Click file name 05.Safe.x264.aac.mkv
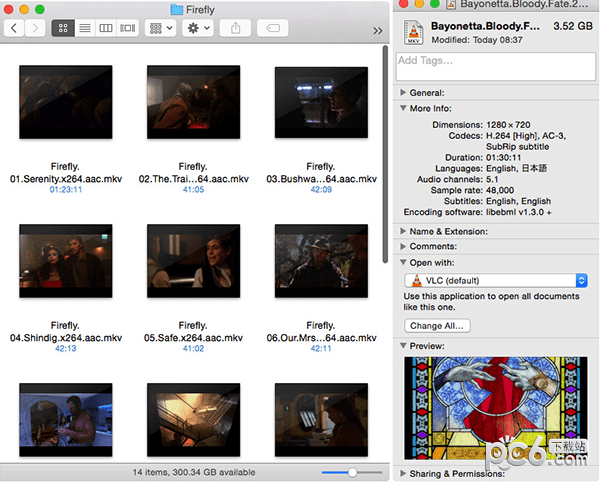Screen dimensions: 600x483 (x=194, y=332)
